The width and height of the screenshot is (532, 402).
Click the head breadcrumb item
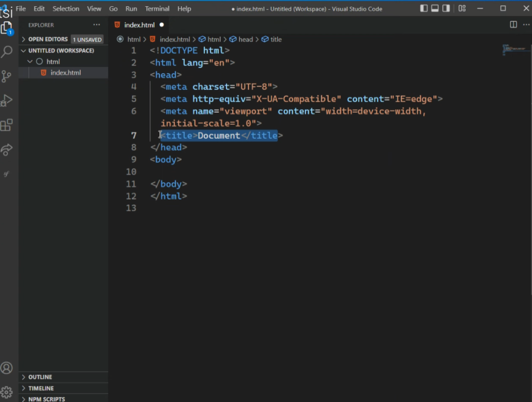(245, 39)
